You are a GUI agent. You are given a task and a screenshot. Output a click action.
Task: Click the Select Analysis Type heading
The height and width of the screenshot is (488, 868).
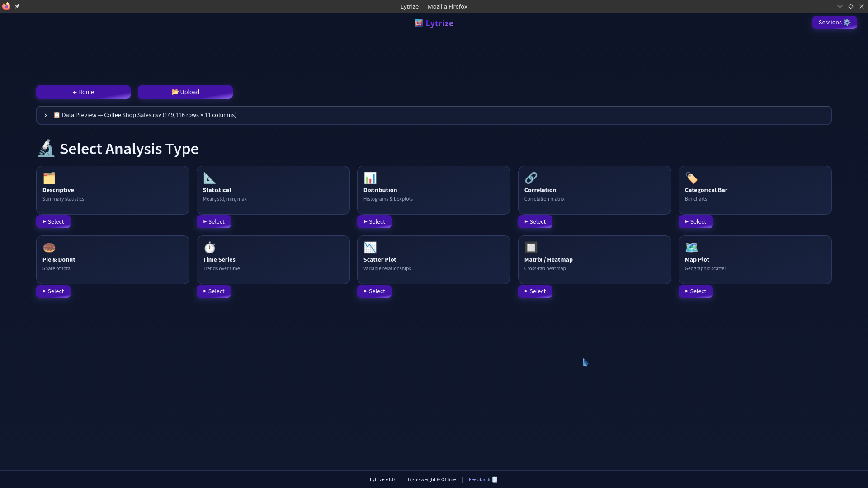[x=129, y=149]
